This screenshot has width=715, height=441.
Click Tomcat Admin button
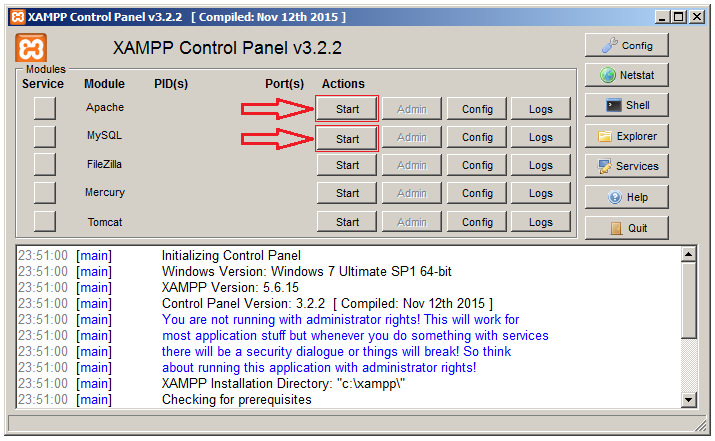[412, 222]
